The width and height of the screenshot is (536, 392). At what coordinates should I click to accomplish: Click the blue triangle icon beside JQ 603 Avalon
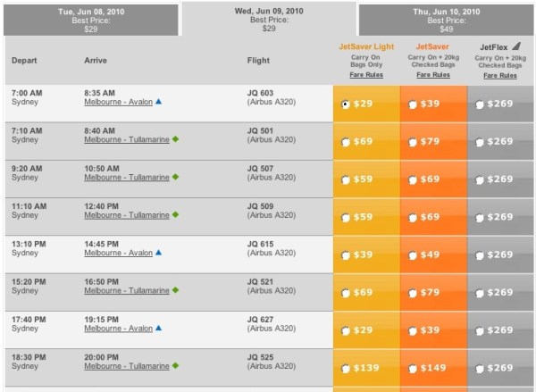click(159, 103)
